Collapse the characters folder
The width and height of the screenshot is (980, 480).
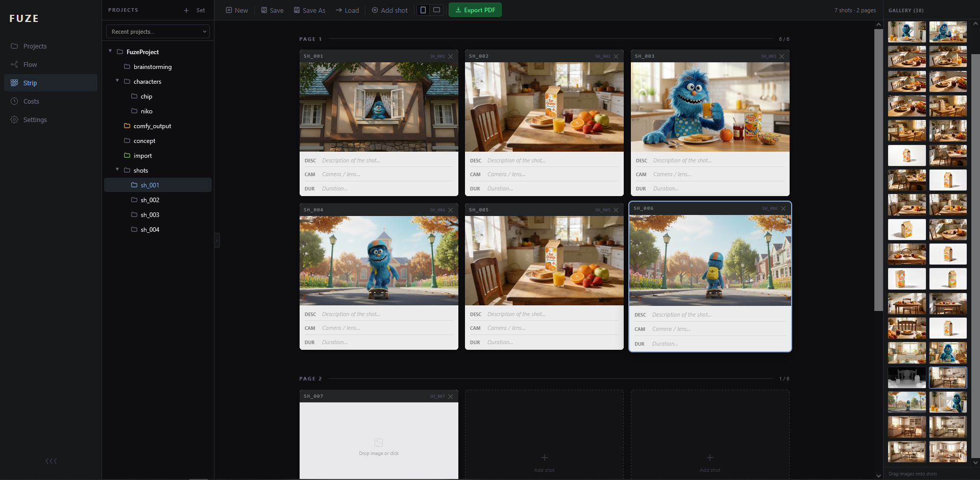[x=117, y=81]
